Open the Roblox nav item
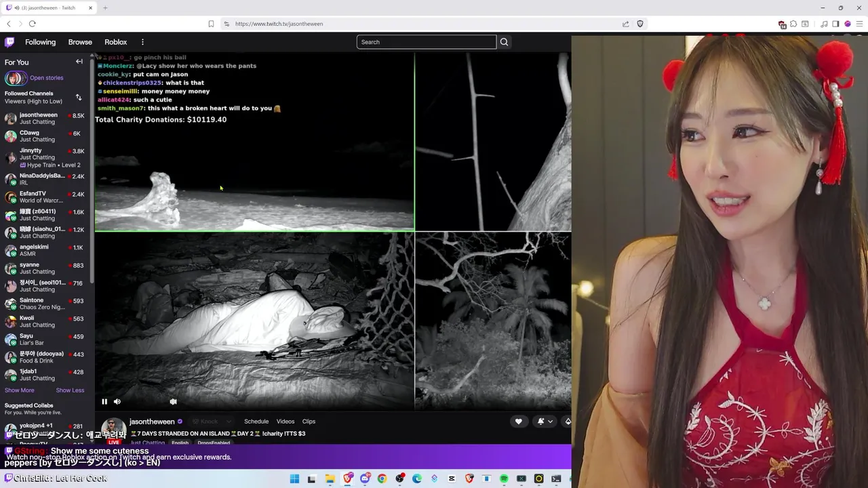This screenshot has height=488, width=868. click(x=116, y=42)
